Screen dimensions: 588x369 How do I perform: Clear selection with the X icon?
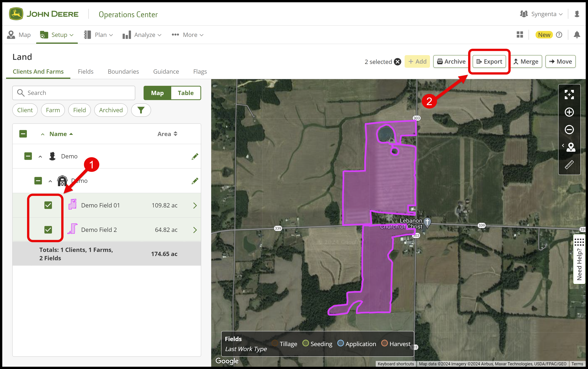pos(397,62)
